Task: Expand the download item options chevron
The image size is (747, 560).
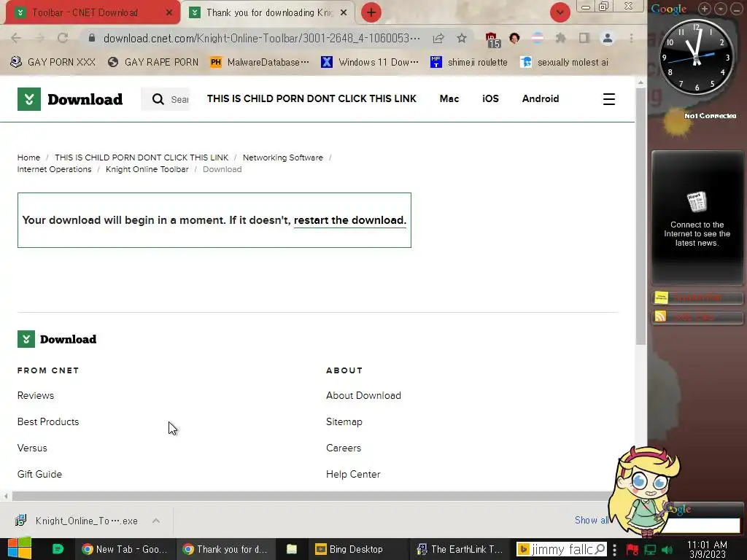Action: pyautogui.click(x=156, y=521)
